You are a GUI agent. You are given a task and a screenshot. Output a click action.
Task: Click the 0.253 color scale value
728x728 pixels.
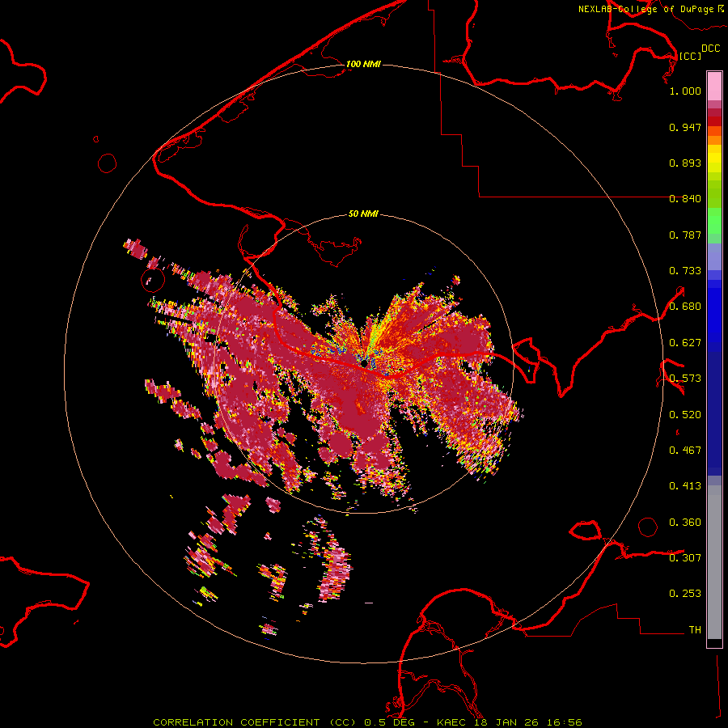(685, 594)
